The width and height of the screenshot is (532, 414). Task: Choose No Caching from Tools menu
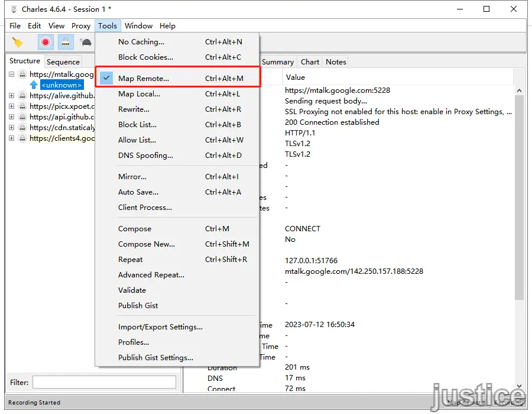[178, 42]
